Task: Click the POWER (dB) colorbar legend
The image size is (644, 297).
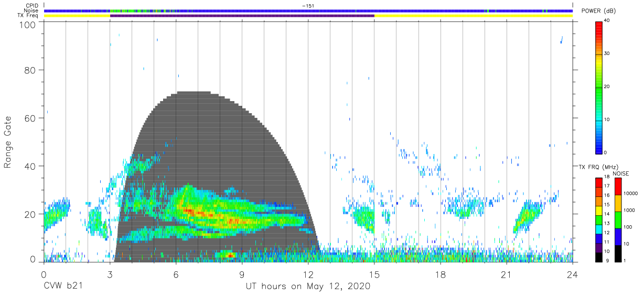Action: (x=598, y=87)
